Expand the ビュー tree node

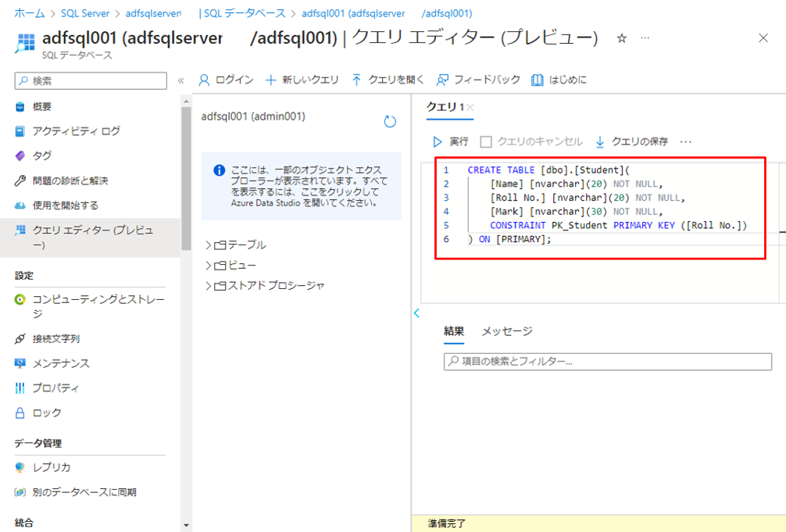click(x=209, y=265)
